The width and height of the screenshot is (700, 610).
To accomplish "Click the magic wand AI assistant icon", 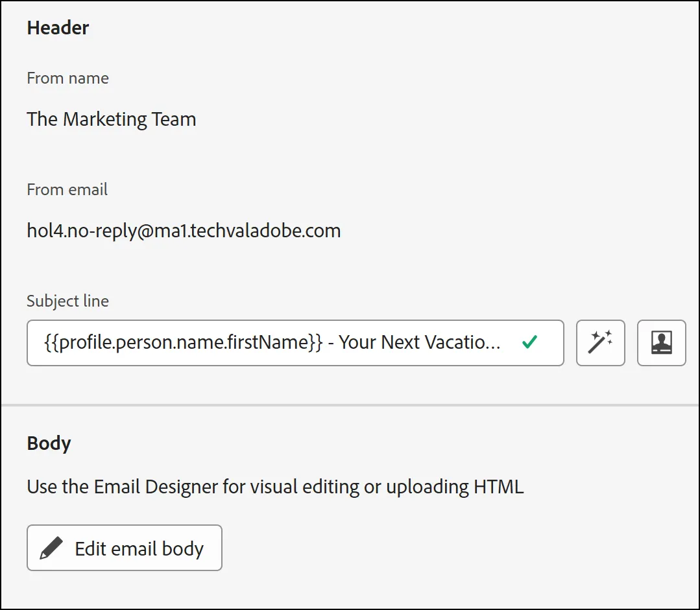I will pos(601,343).
